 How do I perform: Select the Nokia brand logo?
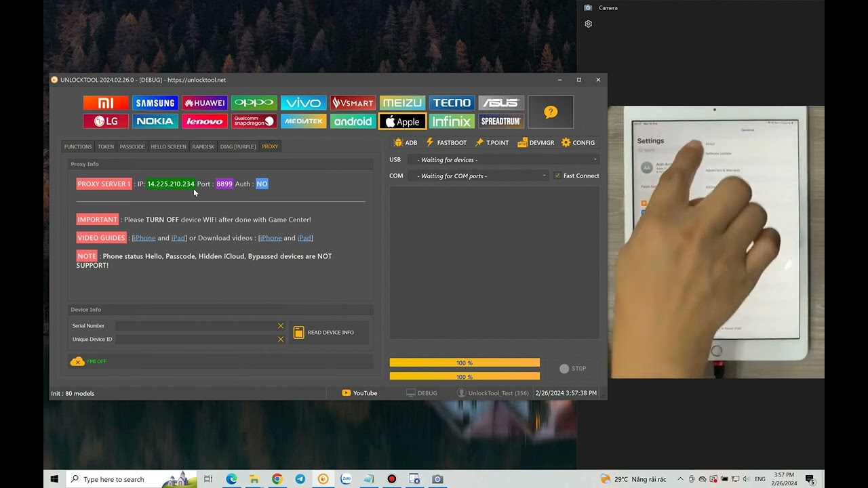click(155, 121)
